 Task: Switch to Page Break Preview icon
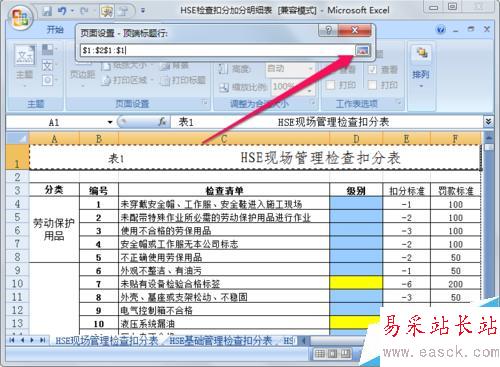(x=345, y=354)
